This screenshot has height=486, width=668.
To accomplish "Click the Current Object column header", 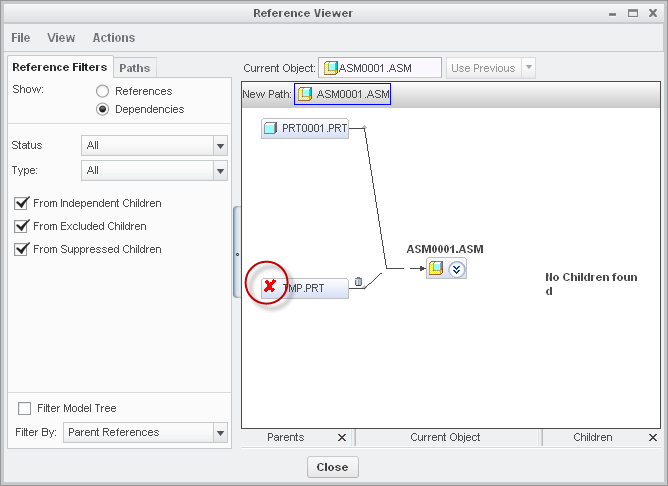I will tap(445, 437).
